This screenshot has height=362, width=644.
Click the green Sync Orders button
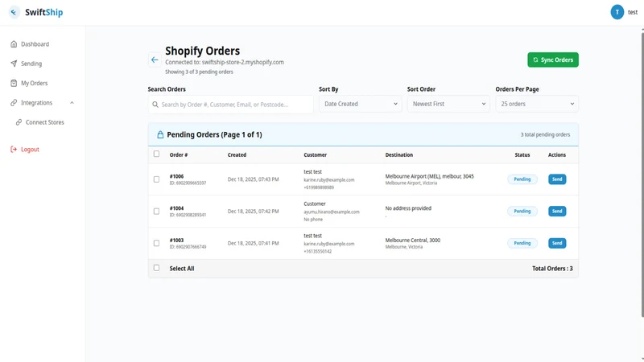coord(553,60)
